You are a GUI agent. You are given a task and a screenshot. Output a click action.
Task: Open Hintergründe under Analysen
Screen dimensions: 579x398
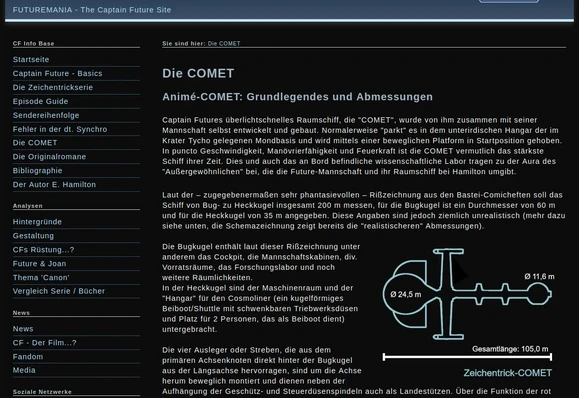(37, 222)
